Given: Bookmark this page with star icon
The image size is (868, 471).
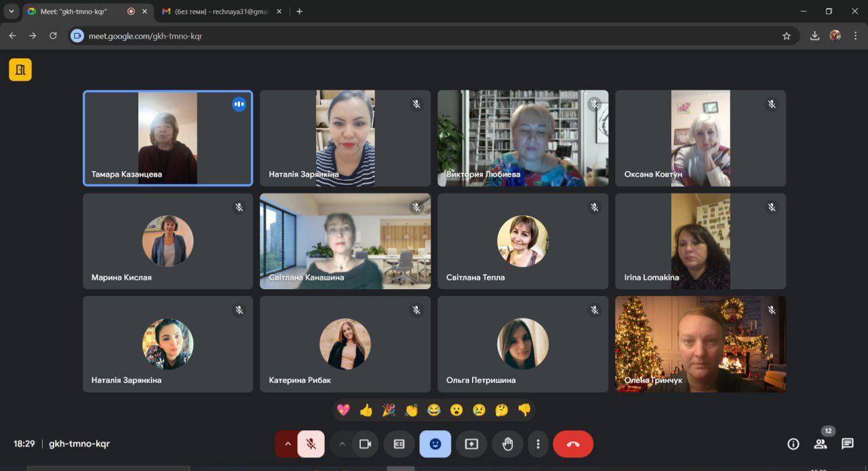Looking at the screenshot, I should point(787,36).
